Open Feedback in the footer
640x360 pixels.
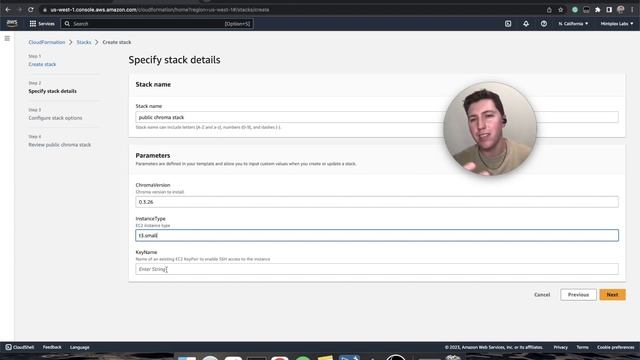(x=52, y=347)
